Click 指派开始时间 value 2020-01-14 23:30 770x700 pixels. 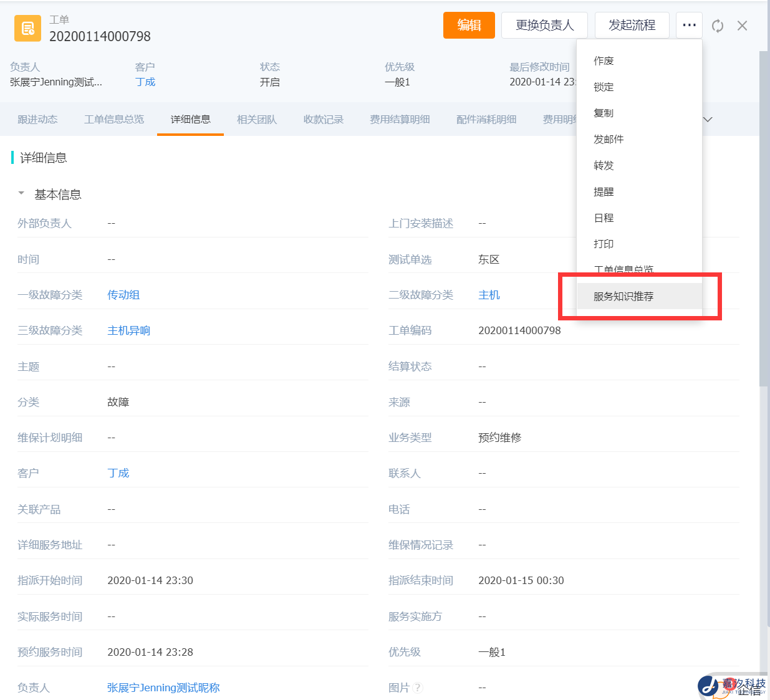(150, 580)
